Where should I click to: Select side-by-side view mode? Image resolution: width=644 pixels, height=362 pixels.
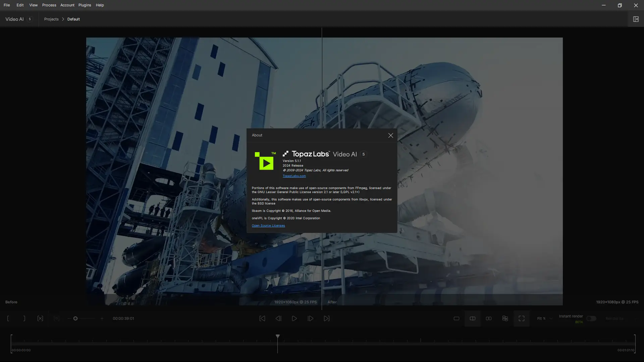488,318
